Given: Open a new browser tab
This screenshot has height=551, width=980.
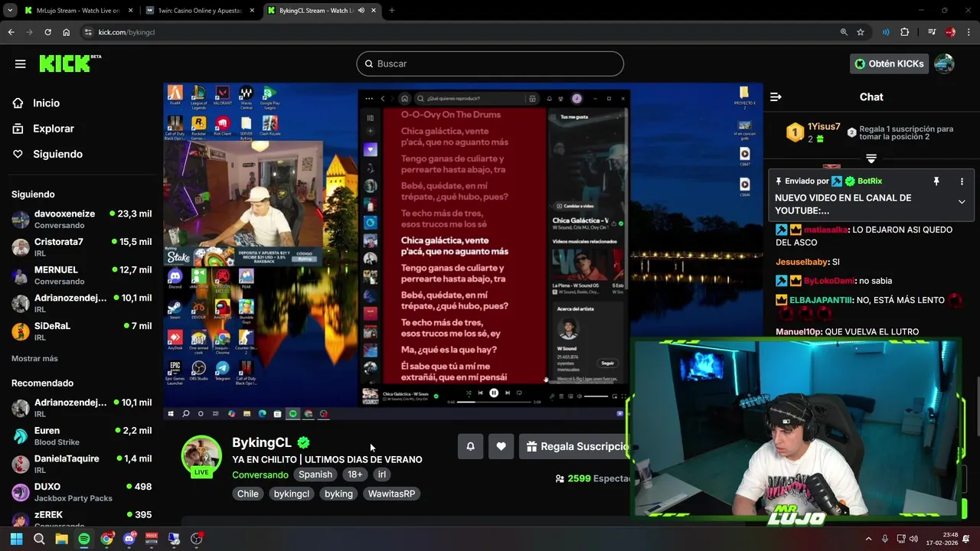Looking at the screenshot, I should coord(392,11).
